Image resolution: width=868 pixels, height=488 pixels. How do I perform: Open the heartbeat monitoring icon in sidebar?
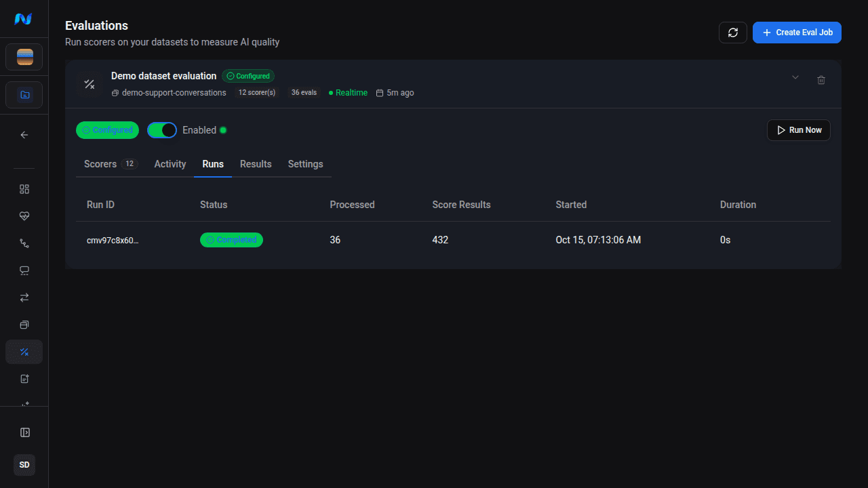click(24, 216)
